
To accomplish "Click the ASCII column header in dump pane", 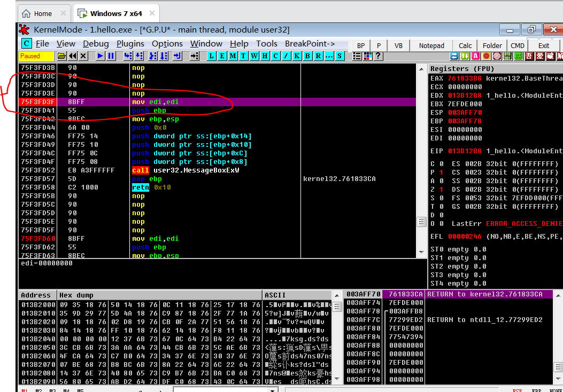I will click(x=297, y=295).
